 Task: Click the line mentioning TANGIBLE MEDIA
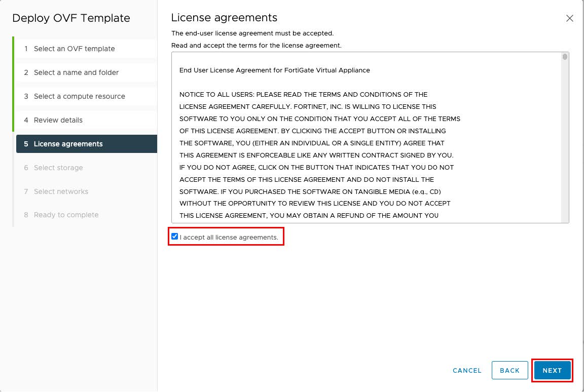tap(310, 192)
